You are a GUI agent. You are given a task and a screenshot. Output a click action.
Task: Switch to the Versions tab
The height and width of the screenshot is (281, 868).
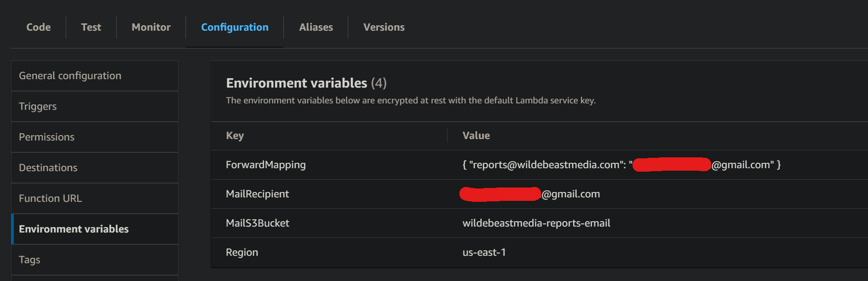click(384, 27)
